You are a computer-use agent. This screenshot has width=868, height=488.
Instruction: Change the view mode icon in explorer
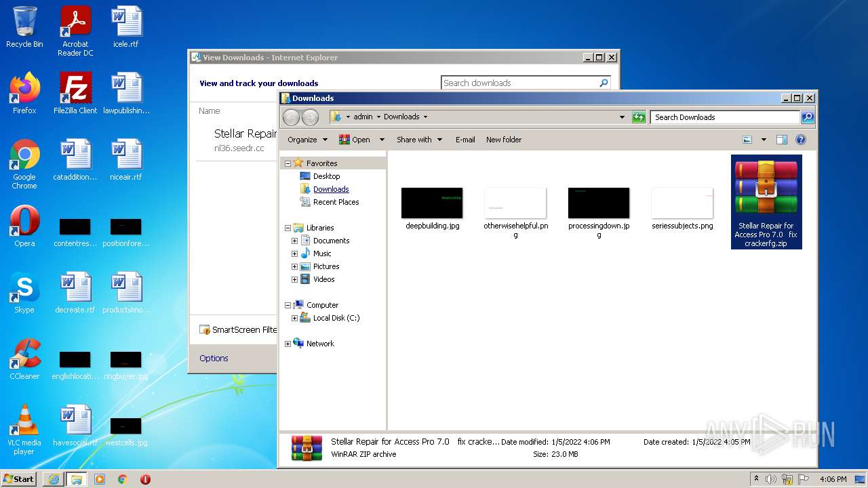[747, 140]
